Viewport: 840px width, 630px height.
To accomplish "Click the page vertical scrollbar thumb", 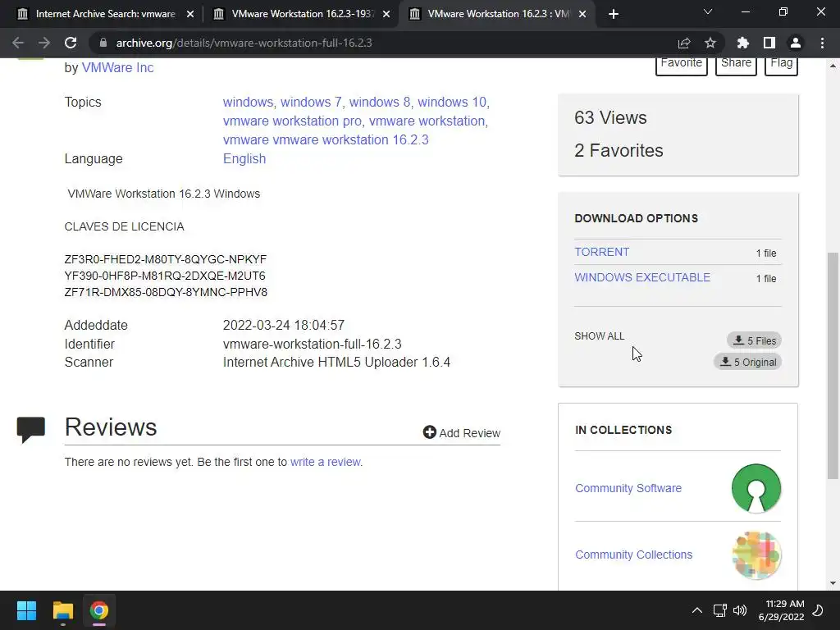I will point(833,365).
